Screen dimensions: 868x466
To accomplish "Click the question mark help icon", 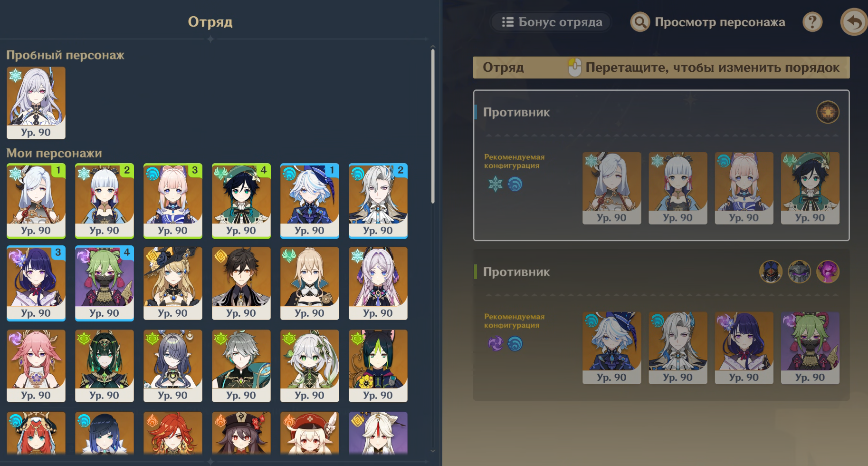I will [812, 22].
